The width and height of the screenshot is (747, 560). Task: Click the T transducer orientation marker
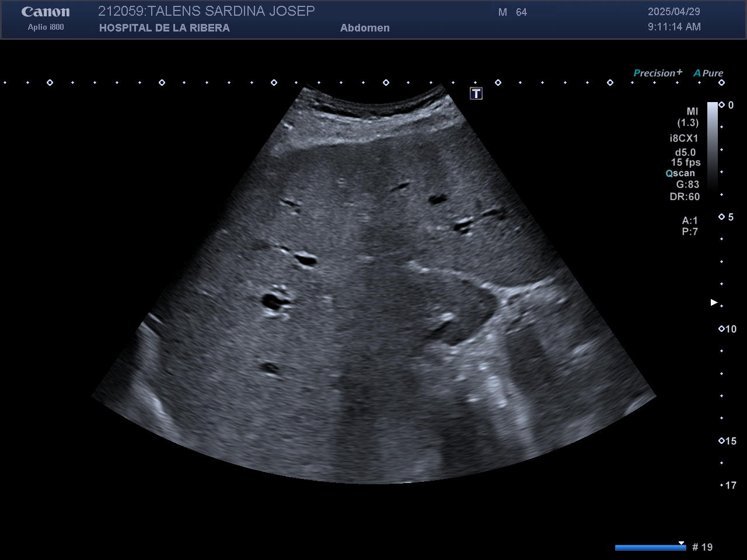pos(476,94)
